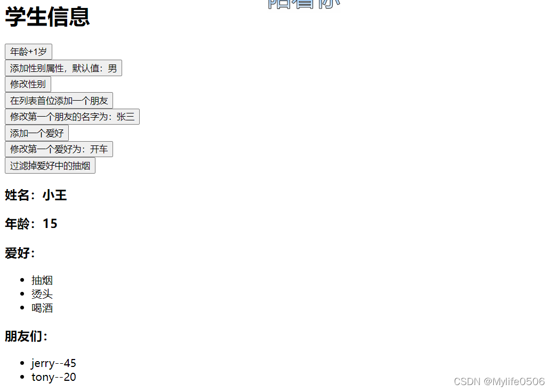Image resolution: width=553 pixels, height=392 pixels.
Task: Click the partially visible blue title text
Action: point(303,5)
